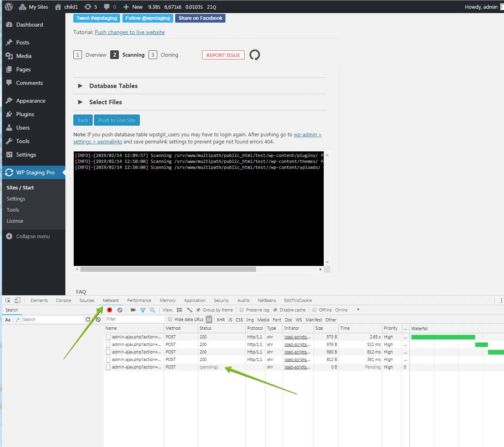This screenshot has width=504, height=447.
Task: Switch to the Console tab
Action: pyautogui.click(x=63, y=300)
